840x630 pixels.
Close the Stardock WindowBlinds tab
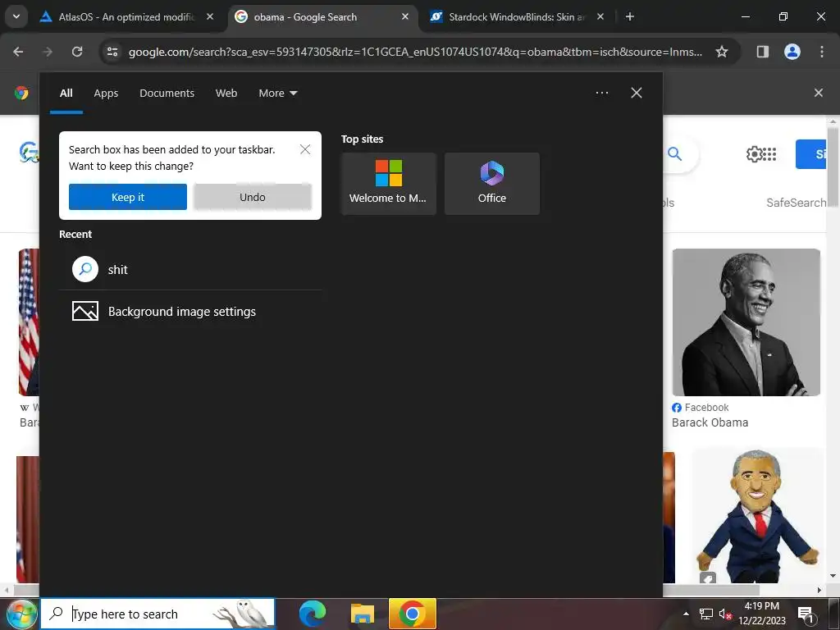600,16
